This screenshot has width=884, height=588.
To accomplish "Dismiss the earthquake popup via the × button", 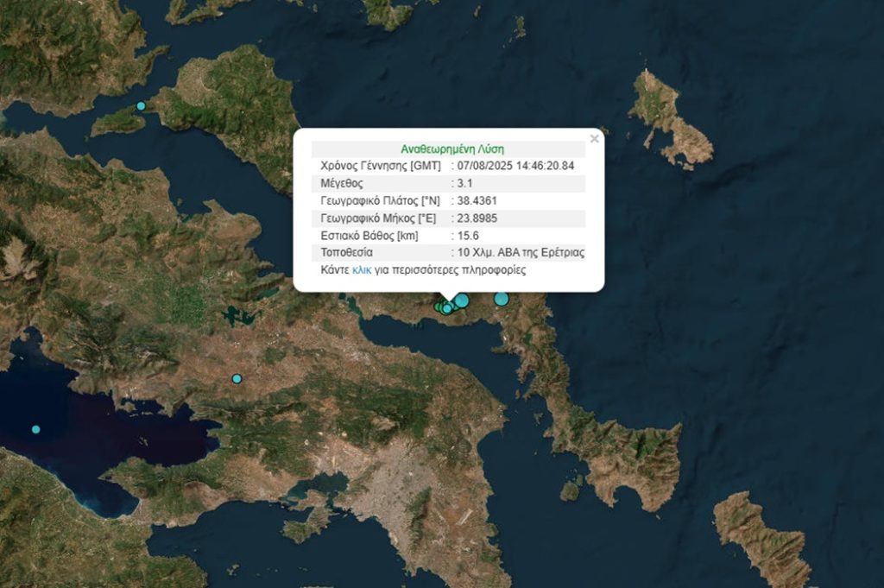I will pos(594,137).
